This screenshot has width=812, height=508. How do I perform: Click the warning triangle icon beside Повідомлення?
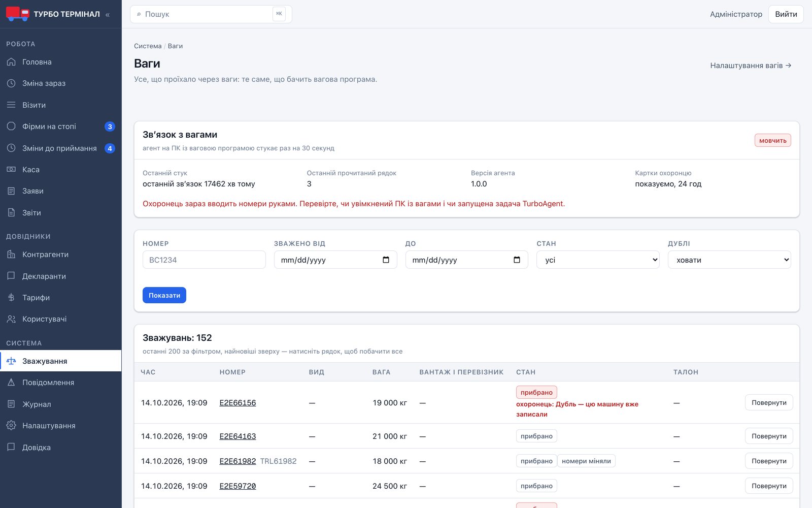click(x=11, y=383)
